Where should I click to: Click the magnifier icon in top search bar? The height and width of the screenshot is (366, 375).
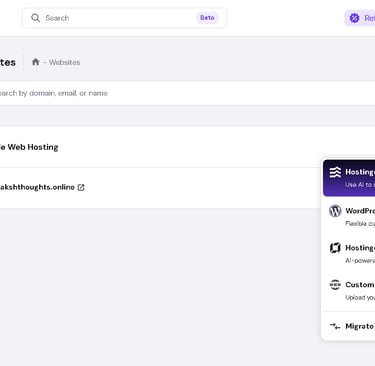[35, 18]
